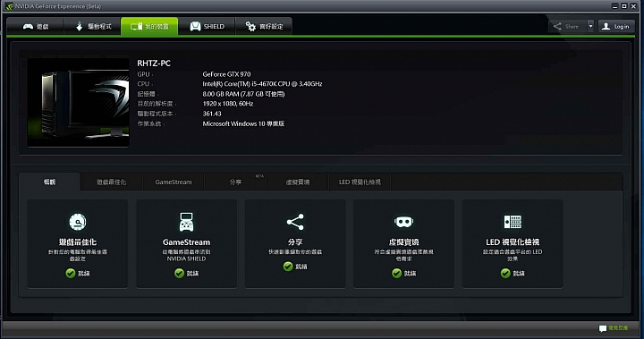This screenshot has width=644, height=339.
Task: Open the 喜好設定 preferences gears tab
Action: [264, 26]
